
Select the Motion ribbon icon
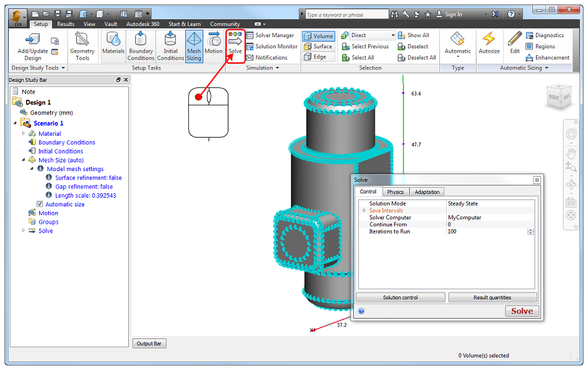(x=214, y=43)
